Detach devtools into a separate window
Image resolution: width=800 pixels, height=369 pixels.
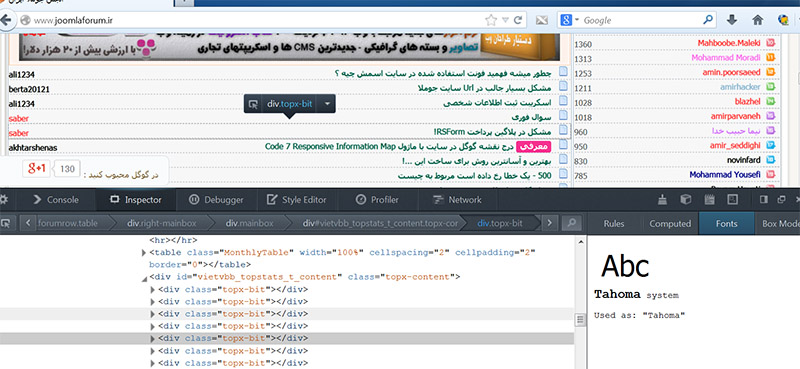(x=781, y=200)
